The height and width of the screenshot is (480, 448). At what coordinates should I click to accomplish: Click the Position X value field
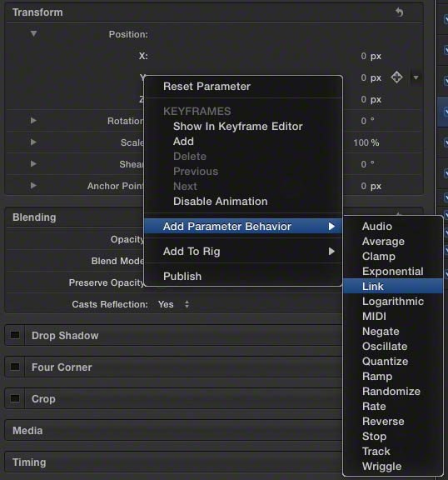point(371,57)
